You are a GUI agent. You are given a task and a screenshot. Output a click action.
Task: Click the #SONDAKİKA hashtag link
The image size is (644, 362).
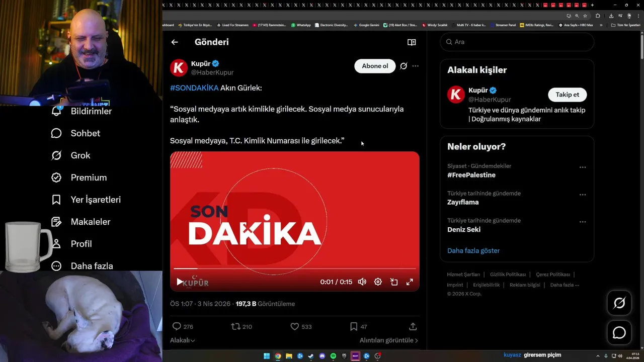(194, 88)
